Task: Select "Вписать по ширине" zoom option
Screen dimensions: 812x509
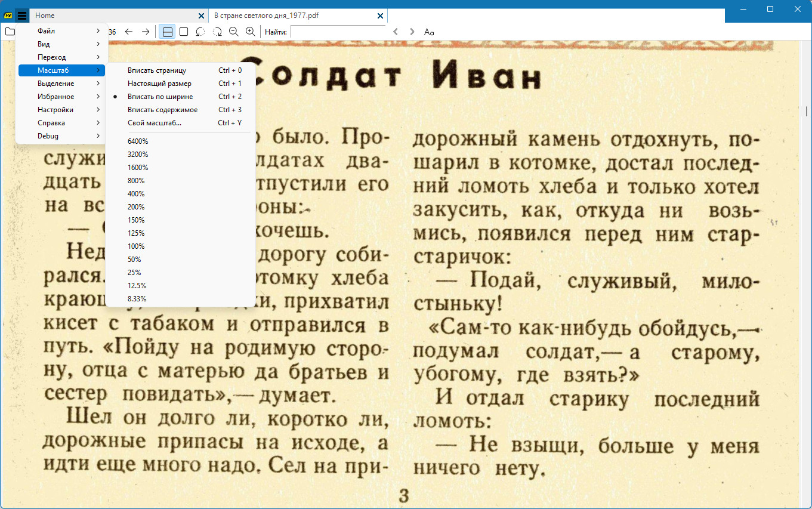Action: pyautogui.click(x=160, y=97)
